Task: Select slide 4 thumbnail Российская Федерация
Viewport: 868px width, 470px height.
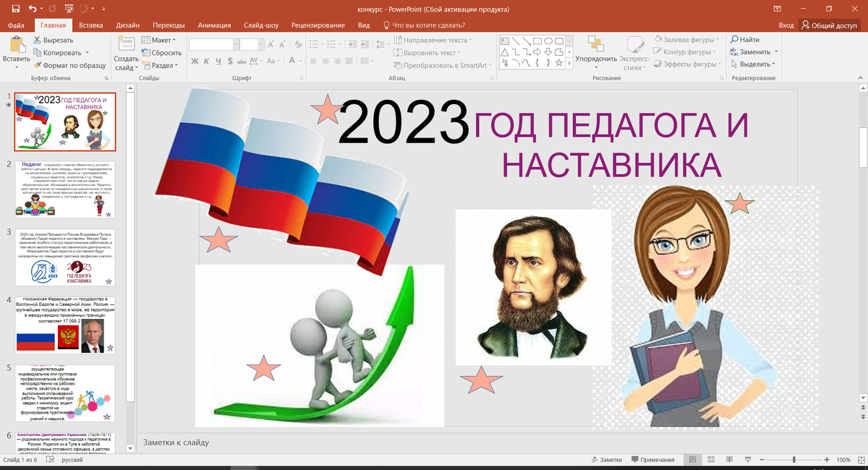Action: 65,325
